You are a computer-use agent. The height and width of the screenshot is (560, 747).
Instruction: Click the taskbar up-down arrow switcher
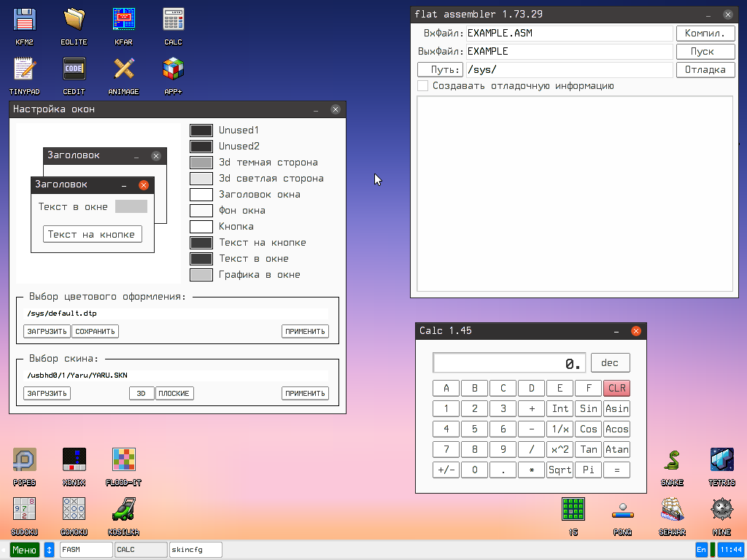coord(49,550)
